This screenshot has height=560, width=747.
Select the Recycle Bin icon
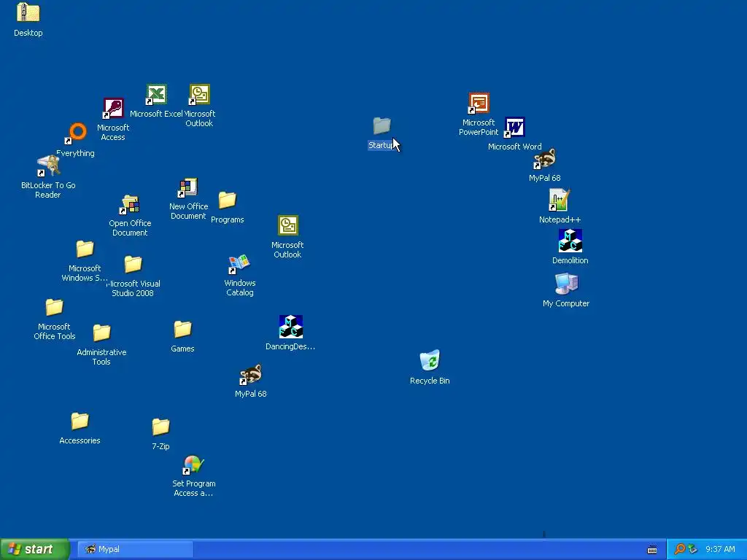430,360
